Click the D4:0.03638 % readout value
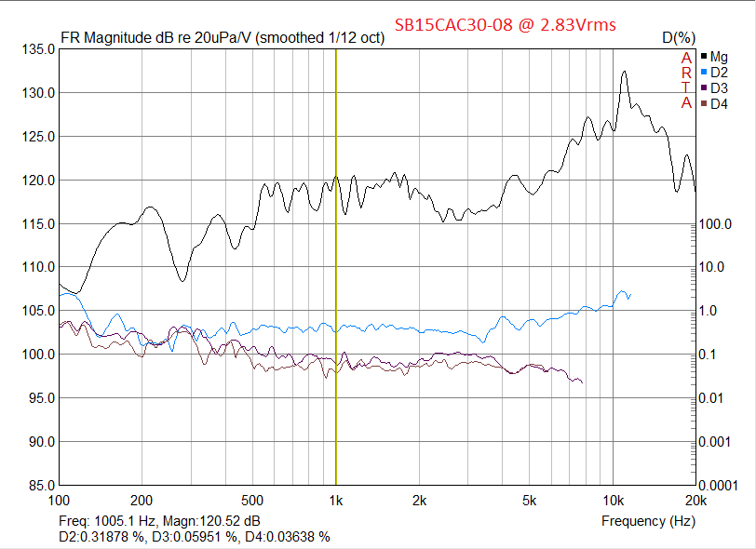This screenshot has height=549, width=756. coord(288,537)
